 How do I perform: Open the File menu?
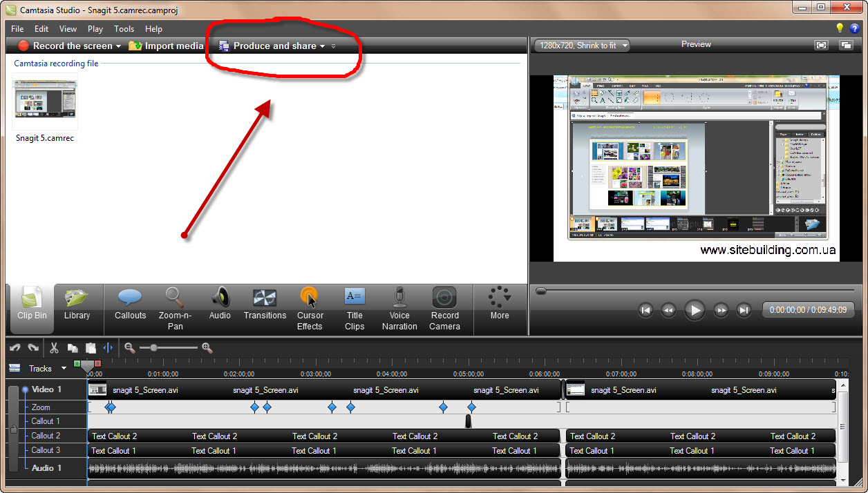17,29
